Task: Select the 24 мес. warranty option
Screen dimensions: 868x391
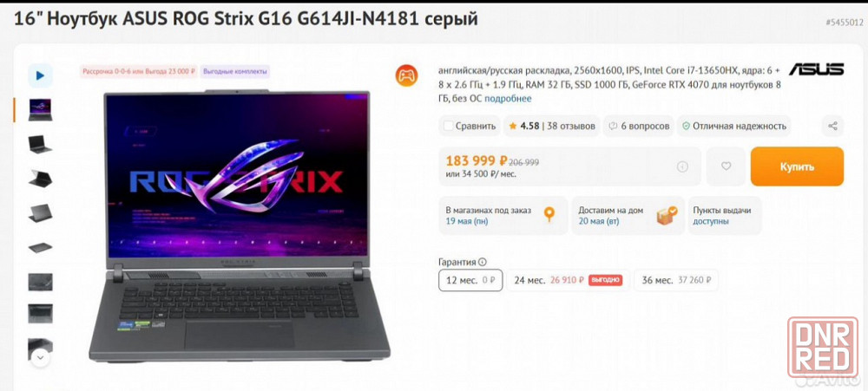Action: pos(569,280)
